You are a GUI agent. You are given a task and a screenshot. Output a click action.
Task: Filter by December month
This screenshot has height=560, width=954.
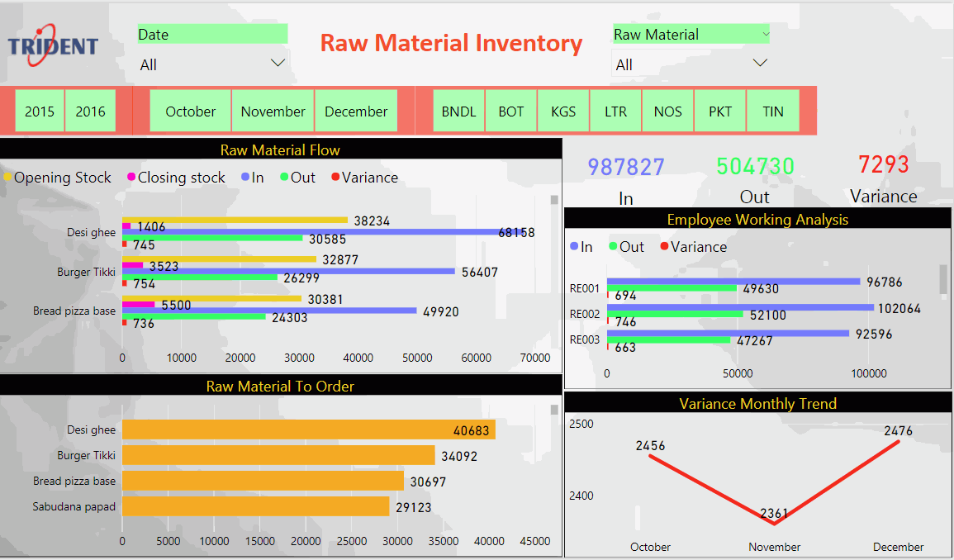356,112
